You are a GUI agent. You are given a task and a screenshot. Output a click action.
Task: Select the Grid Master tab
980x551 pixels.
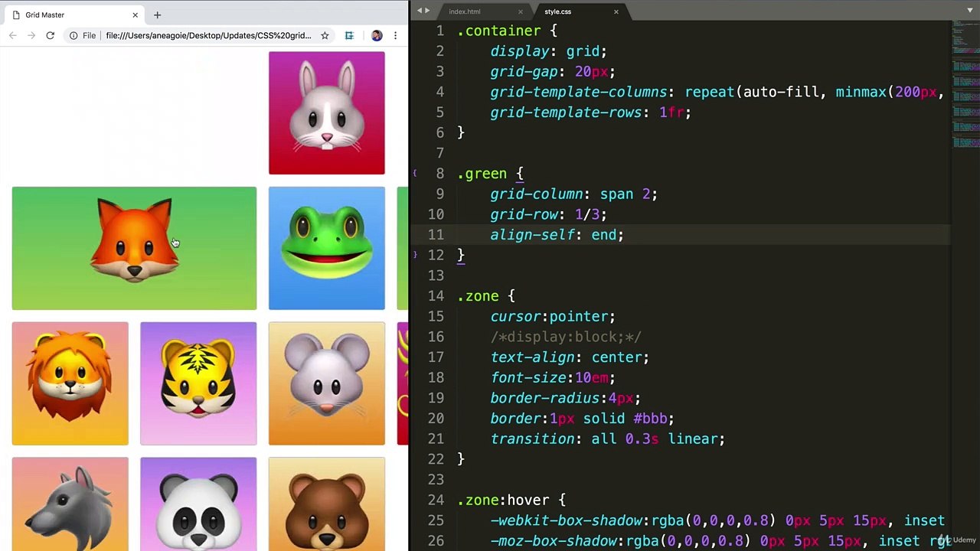point(74,15)
